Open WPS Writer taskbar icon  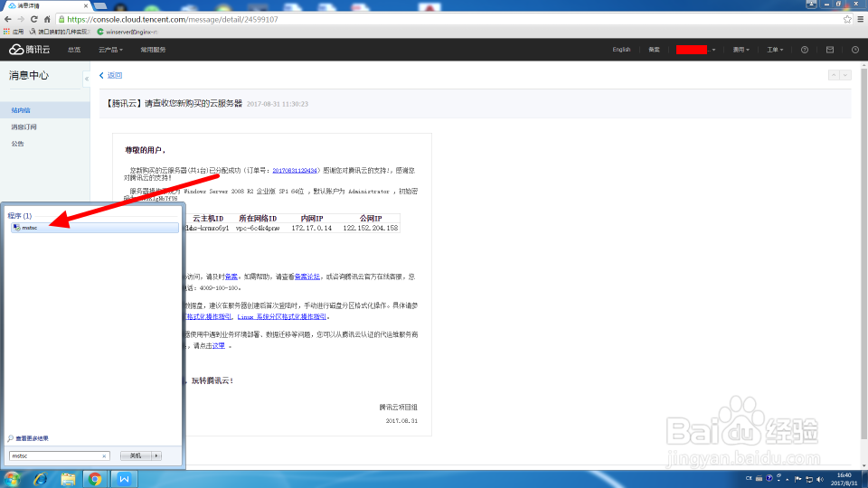124,479
